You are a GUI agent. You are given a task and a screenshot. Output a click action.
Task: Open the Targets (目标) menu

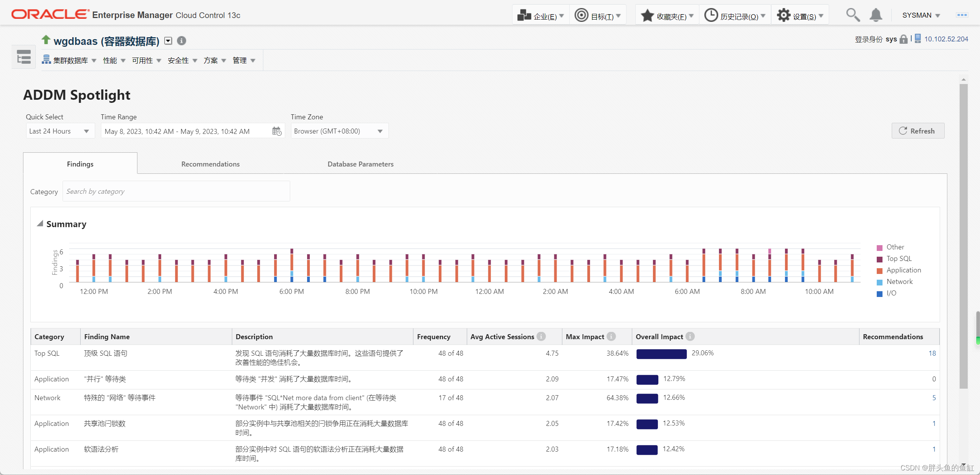597,16
